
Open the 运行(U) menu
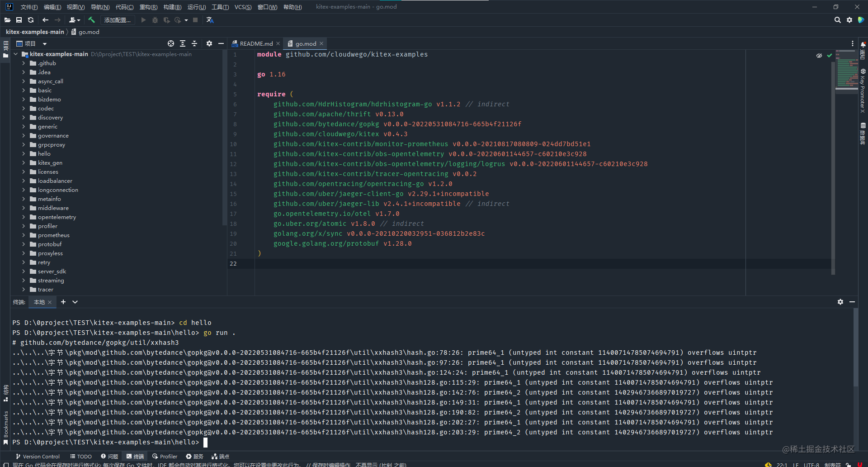pos(197,7)
